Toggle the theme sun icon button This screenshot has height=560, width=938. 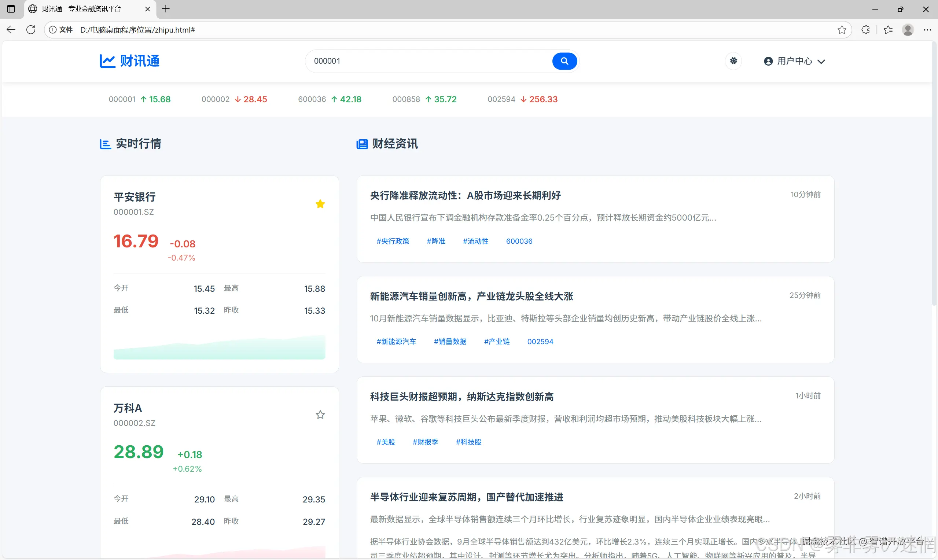(733, 61)
